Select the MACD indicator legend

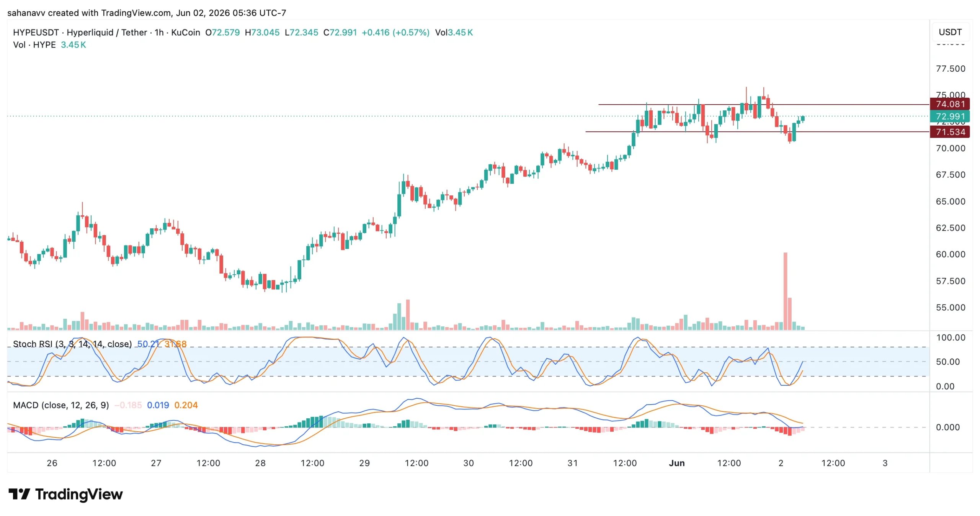tap(61, 405)
